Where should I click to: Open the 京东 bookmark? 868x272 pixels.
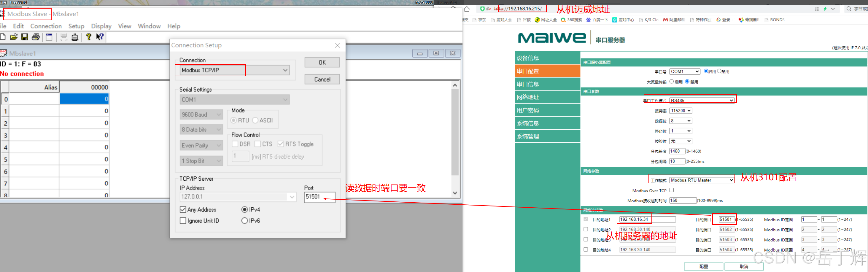coord(479,20)
